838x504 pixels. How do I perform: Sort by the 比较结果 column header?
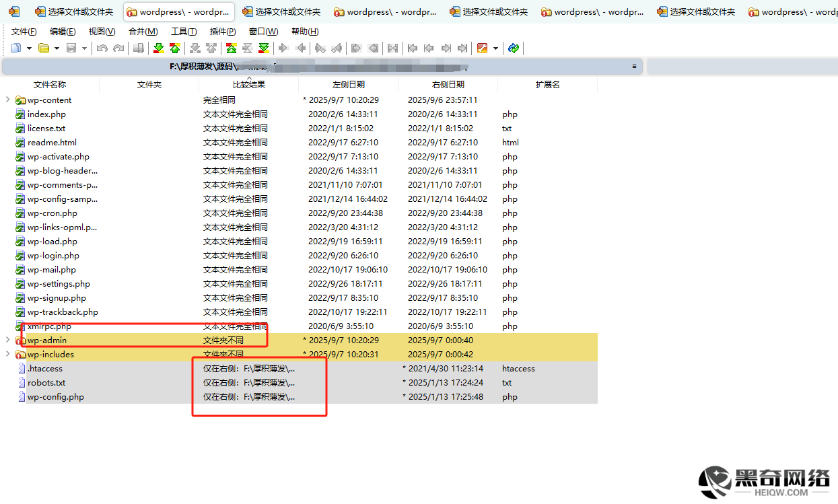point(249,85)
